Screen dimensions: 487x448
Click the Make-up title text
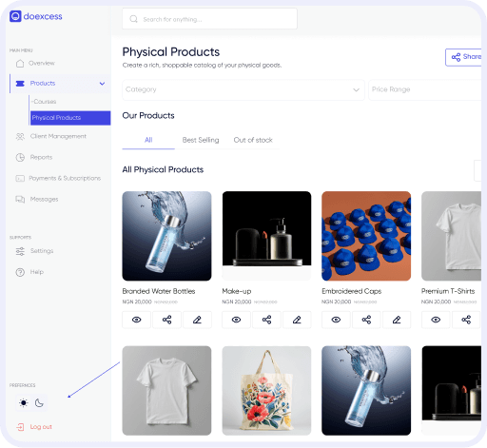pyautogui.click(x=237, y=291)
